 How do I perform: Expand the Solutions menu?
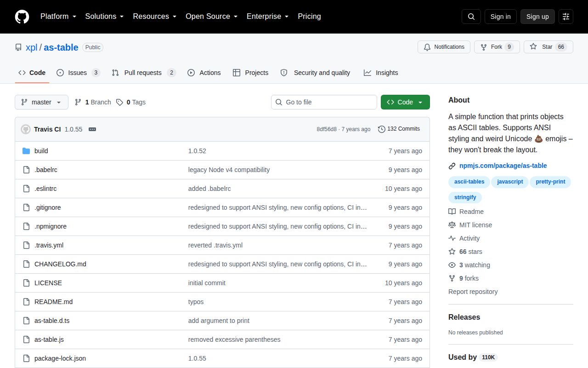pyautogui.click(x=104, y=17)
